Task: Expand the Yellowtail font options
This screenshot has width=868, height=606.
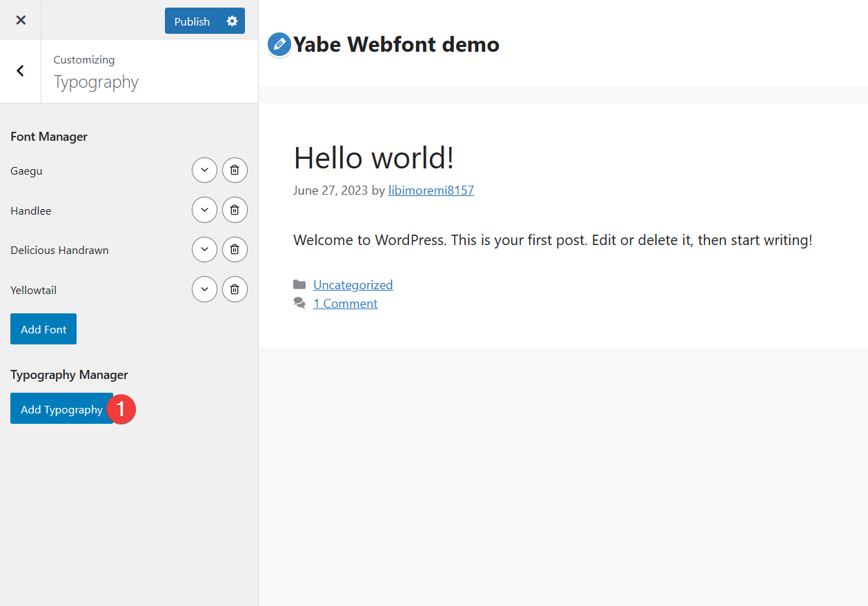Action: coord(204,290)
